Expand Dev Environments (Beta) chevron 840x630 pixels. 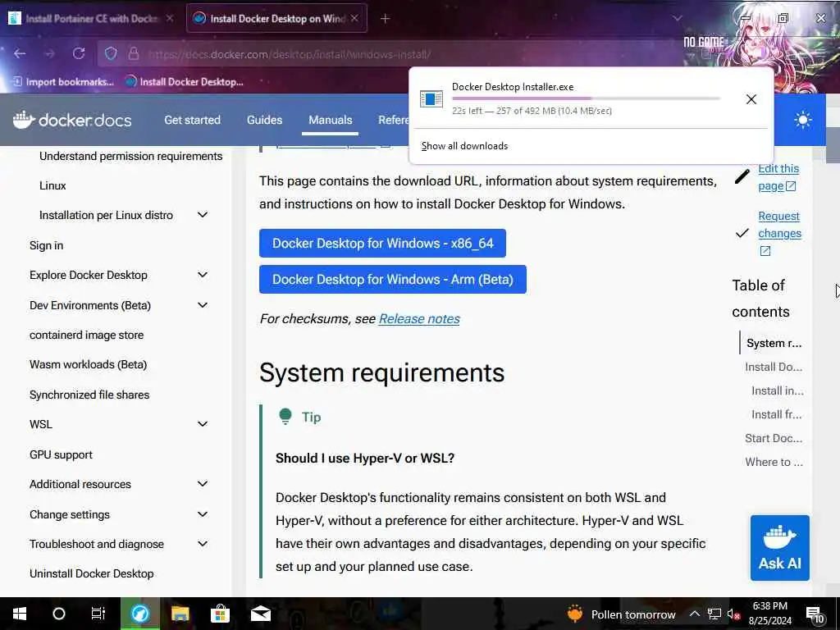coord(203,305)
